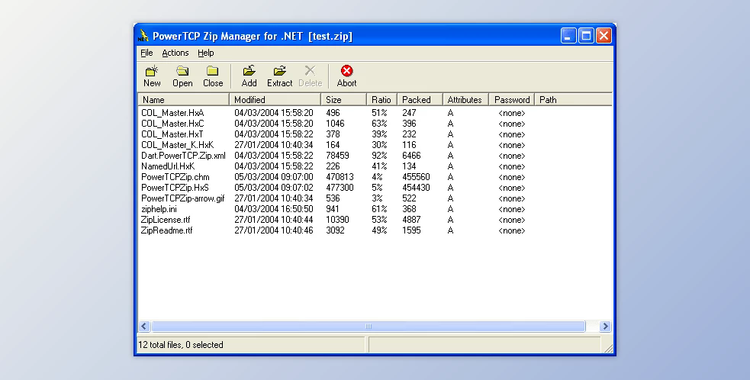The height and width of the screenshot is (380, 750).
Task: Open the File menu
Action: click(x=146, y=53)
